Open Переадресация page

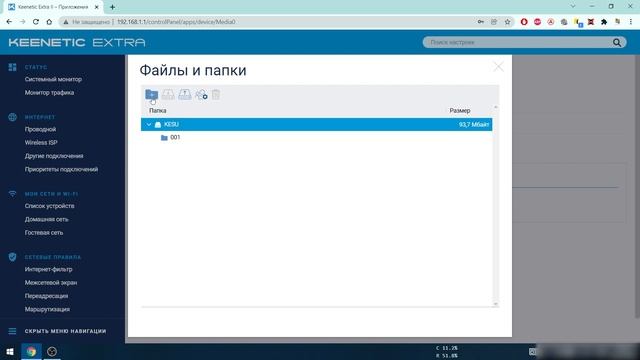[x=46, y=296]
